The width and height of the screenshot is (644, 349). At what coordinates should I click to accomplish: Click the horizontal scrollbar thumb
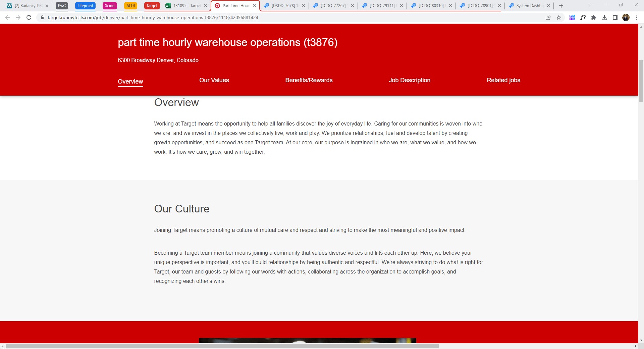[x=222, y=346]
